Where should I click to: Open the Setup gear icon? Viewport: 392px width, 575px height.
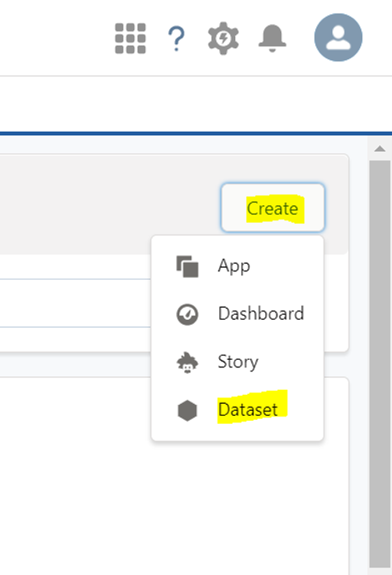224,38
